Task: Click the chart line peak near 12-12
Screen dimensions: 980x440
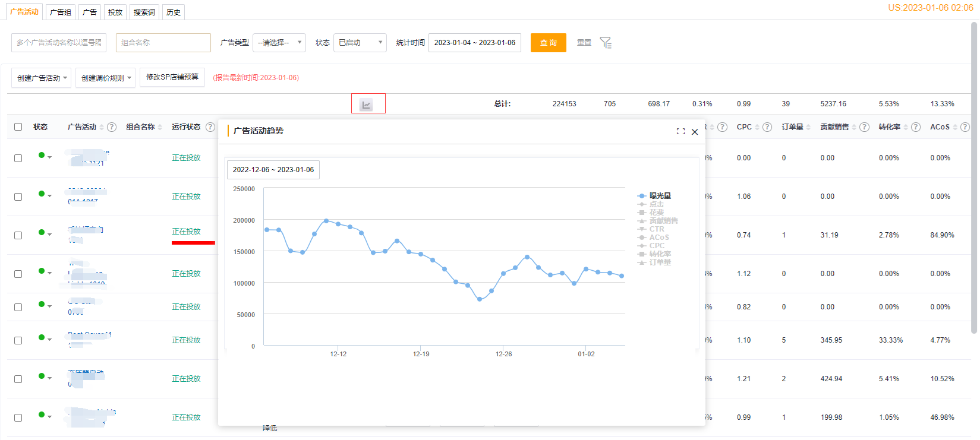Action: pos(326,221)
